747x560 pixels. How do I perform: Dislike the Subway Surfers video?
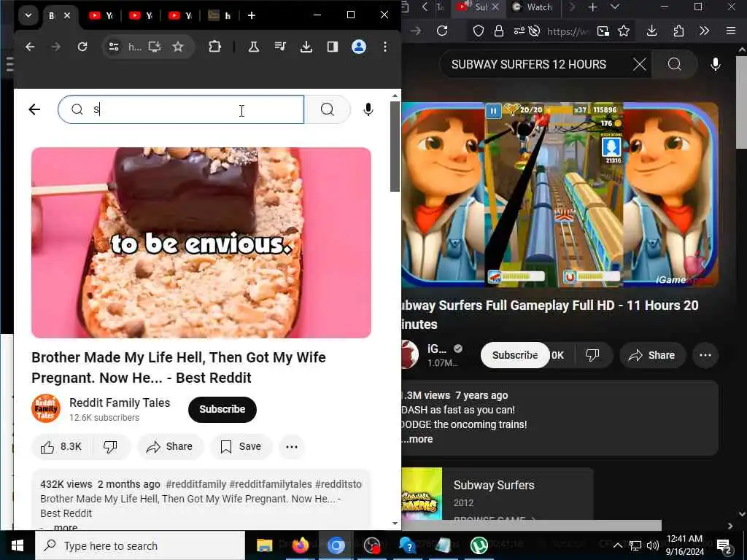[x=592, y=355]
